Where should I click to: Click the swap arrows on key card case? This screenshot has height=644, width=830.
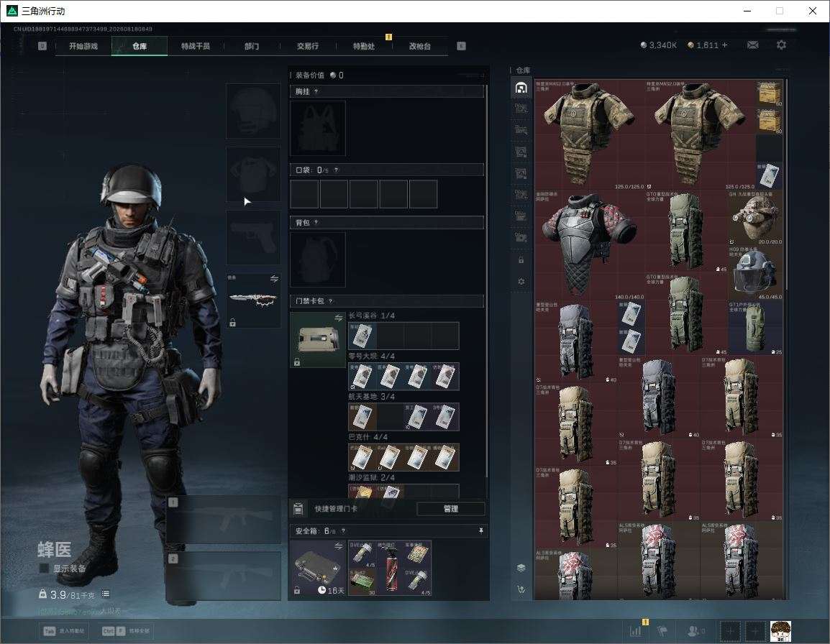(338, 318)
